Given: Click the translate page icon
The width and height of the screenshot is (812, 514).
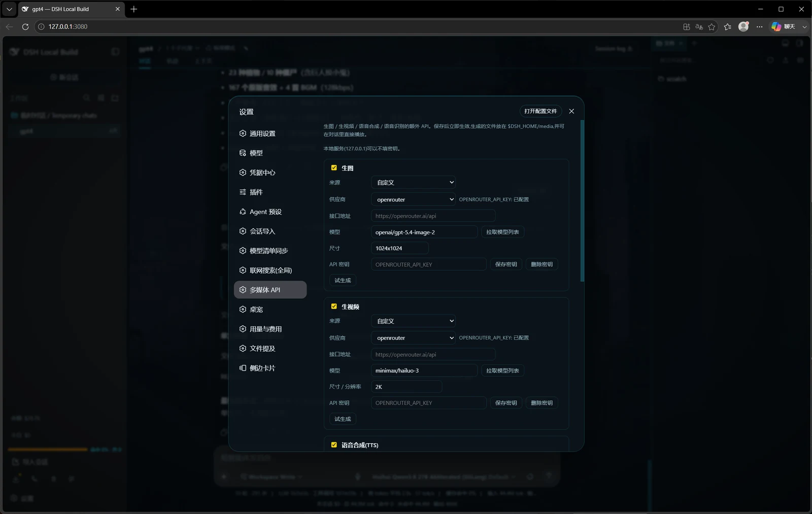Looking at the screenshot, I should click(x=699, y=26).
